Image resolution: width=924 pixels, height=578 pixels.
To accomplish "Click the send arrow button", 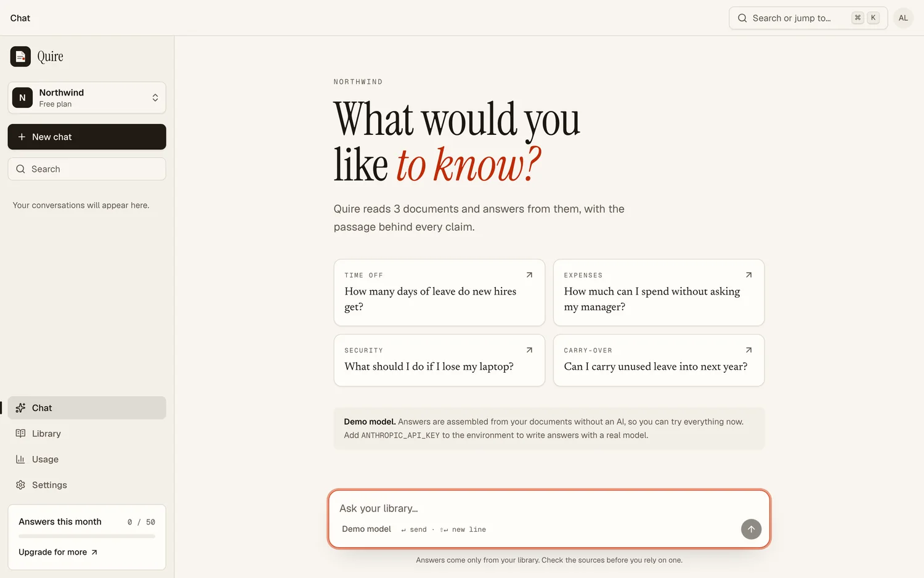I will (x=751, y=529).
